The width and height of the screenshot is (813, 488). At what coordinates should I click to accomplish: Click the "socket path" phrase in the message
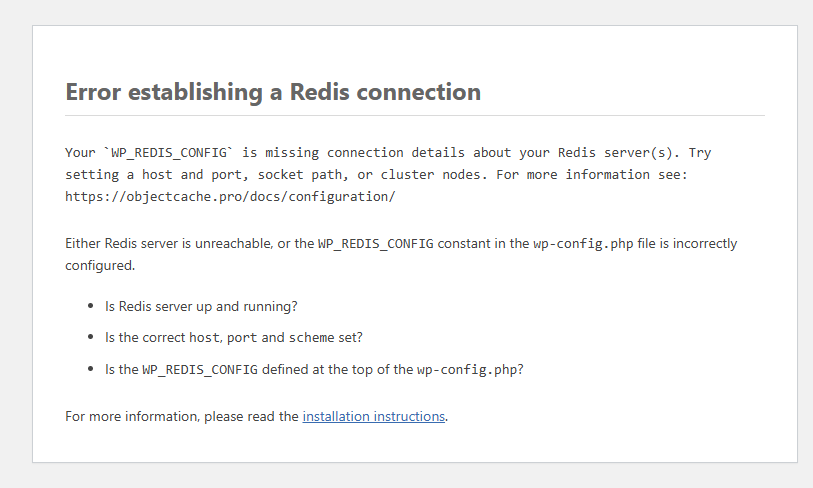[x=298, y=175]
